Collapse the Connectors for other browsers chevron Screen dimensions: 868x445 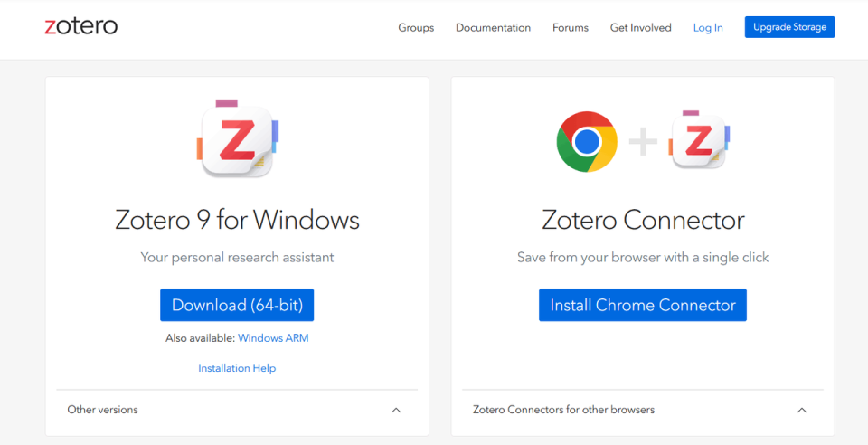tap(802, 410)
